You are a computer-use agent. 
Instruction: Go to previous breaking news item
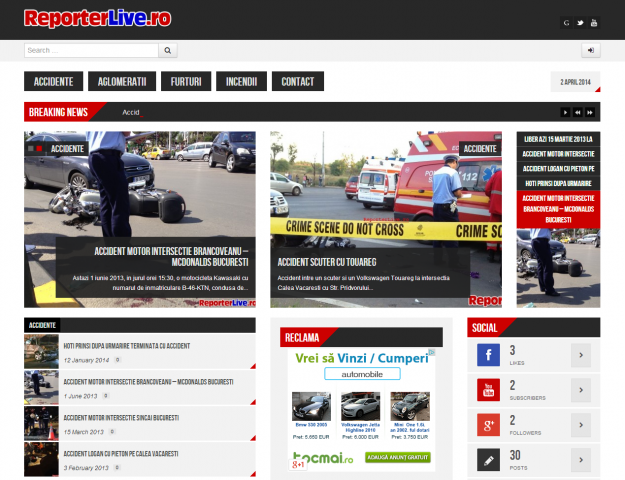tap(578, 112)
